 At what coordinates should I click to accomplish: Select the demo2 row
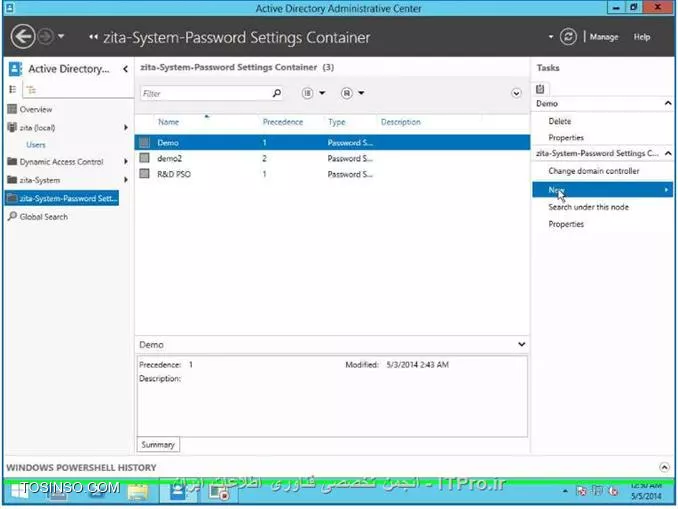point(333,158)
